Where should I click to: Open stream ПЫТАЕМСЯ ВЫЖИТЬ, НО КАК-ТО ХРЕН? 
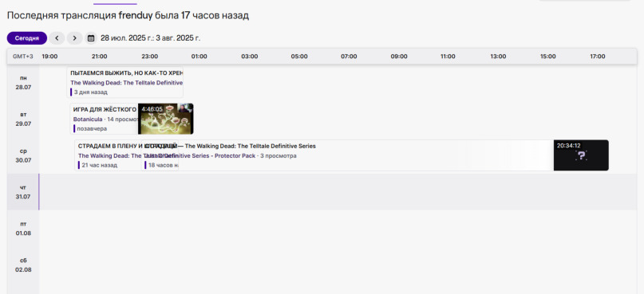coord(127,73)
